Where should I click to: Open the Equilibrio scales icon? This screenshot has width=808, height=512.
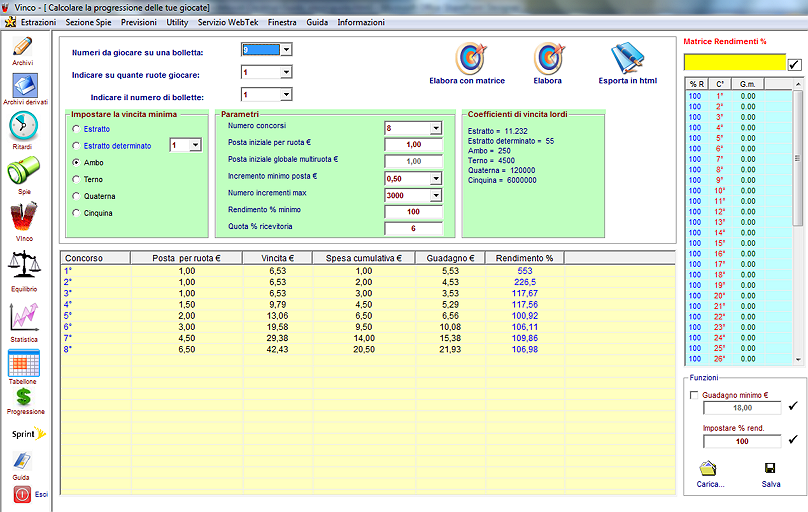coord(24,266)
